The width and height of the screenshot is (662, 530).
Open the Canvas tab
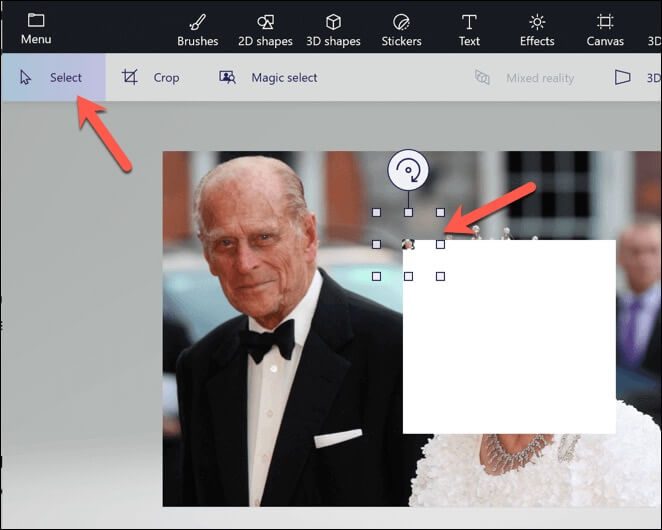pyautogui.click(x=605, y=30)
